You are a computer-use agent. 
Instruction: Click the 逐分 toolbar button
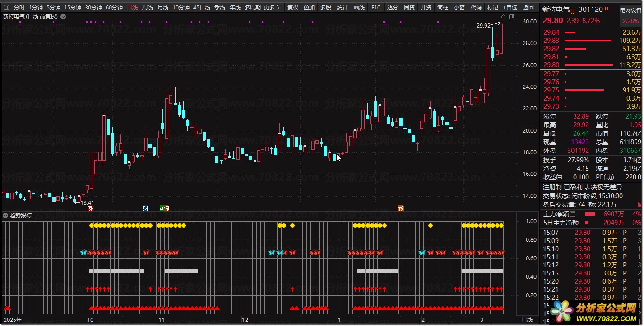393,8
